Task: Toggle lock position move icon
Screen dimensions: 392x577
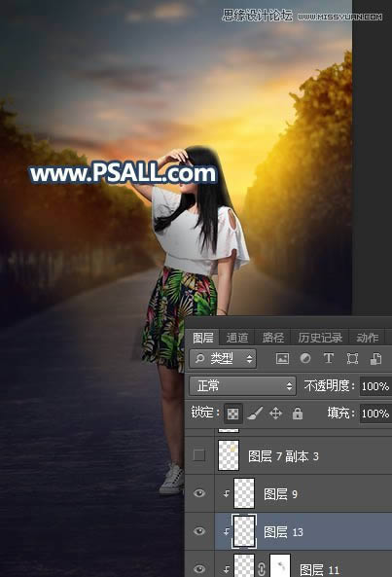Action: click(x=275, y=414)
